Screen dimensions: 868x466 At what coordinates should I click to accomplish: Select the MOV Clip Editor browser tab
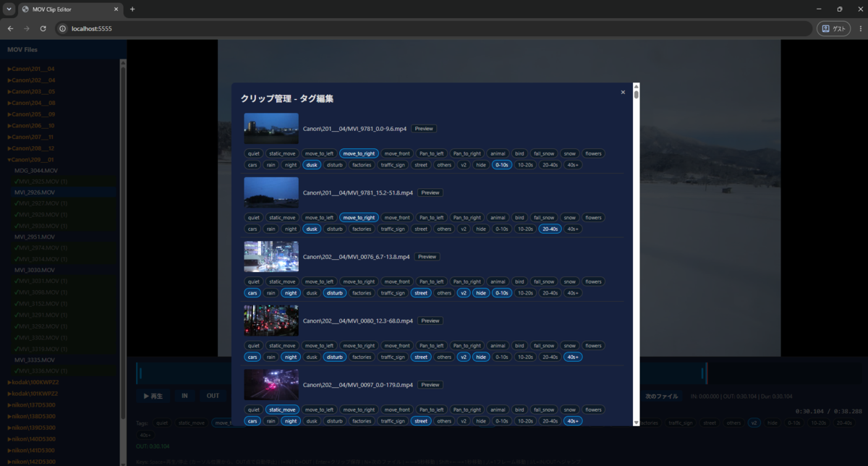(70, 9)
